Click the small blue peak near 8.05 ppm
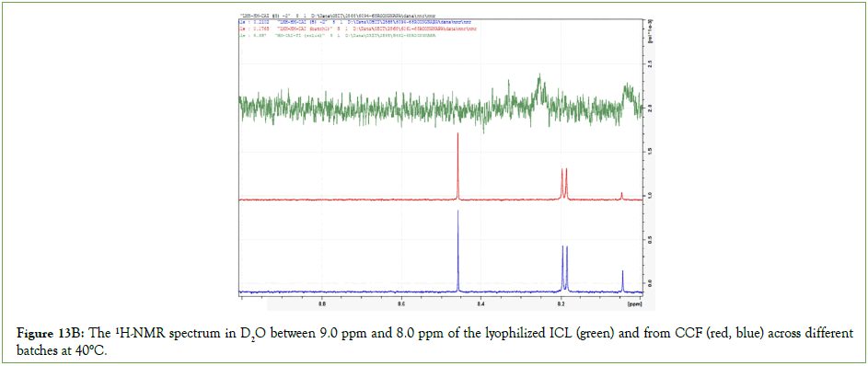Screen dimensions: 868x366 pos(623,280)
